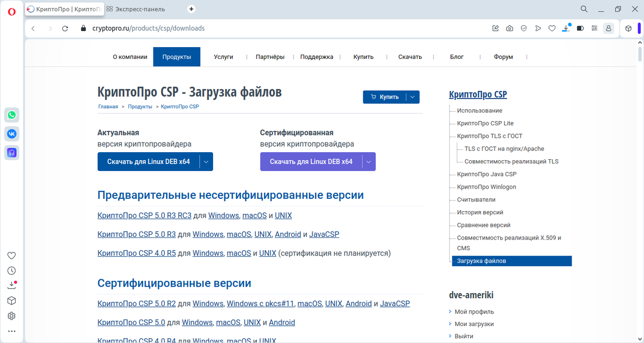Open bookmarks heart in left sidebar
Image resolution: width=644 pixels, height=343 pixels.
(x=12, y=256)
